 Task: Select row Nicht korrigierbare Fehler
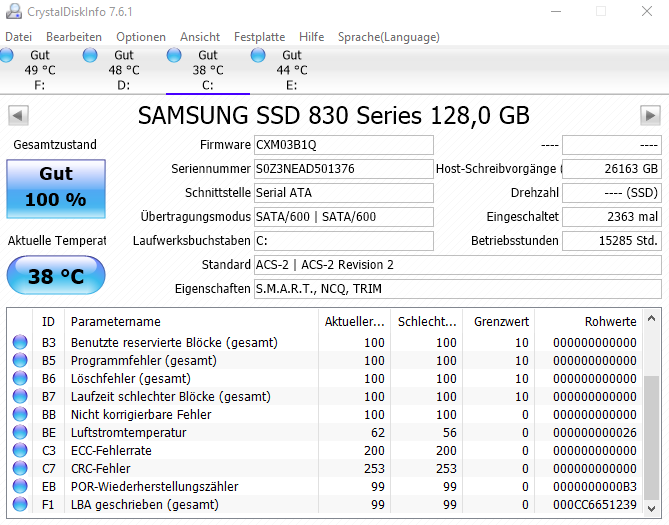coord(325,414)
